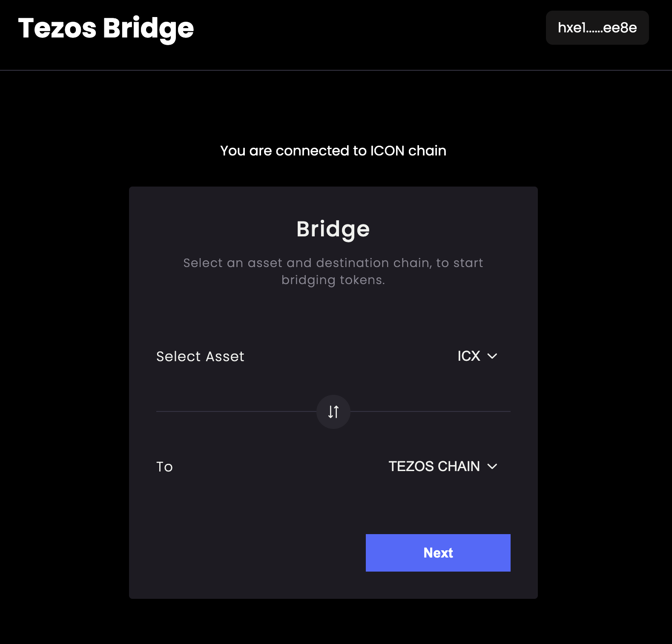Click the word ICON in the status message
The width and height of the screenshot is (672, 644).
[x=387, y=151]
